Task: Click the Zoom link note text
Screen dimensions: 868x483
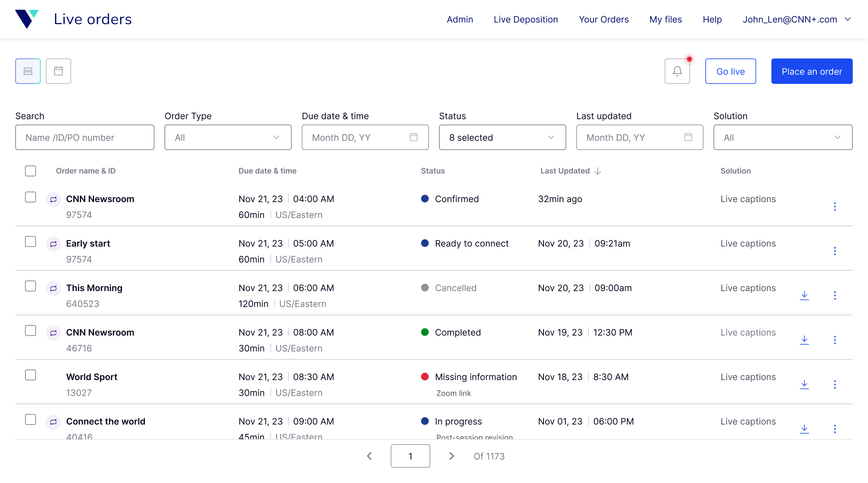Action: pos(453,393)
